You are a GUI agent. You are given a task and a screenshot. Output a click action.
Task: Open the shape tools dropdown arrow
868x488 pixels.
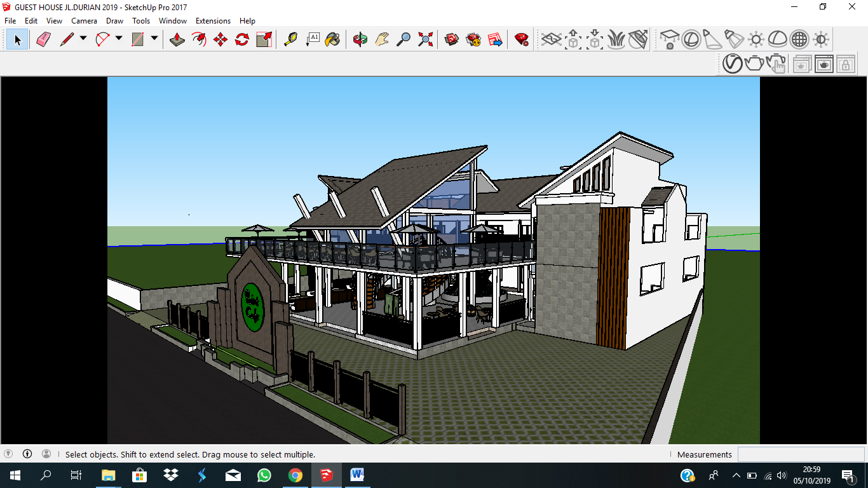pos(154,39)
